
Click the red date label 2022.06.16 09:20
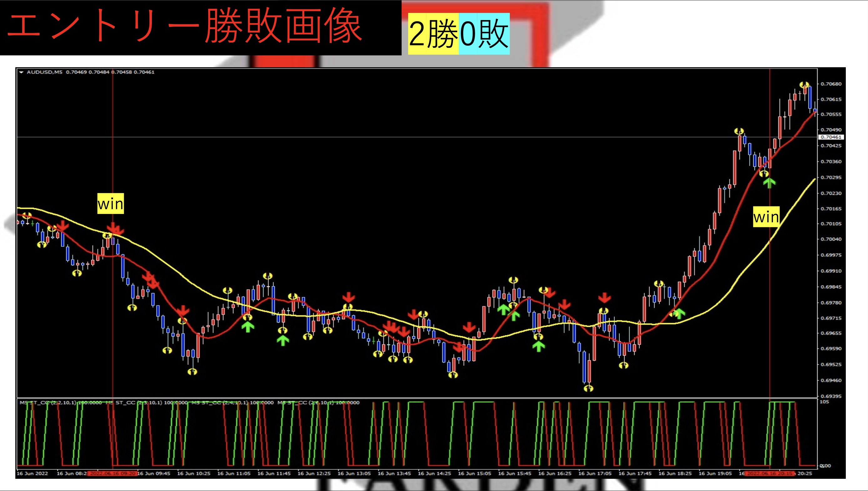[x=113, y=473]
